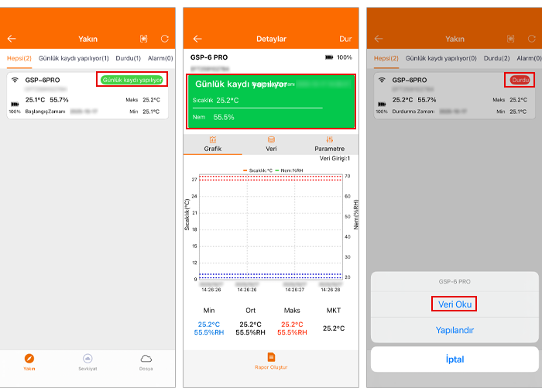Screen dimensions: 542x392
Task: Choose Veri Oku in the action sheet
Action: pos(455,304)
